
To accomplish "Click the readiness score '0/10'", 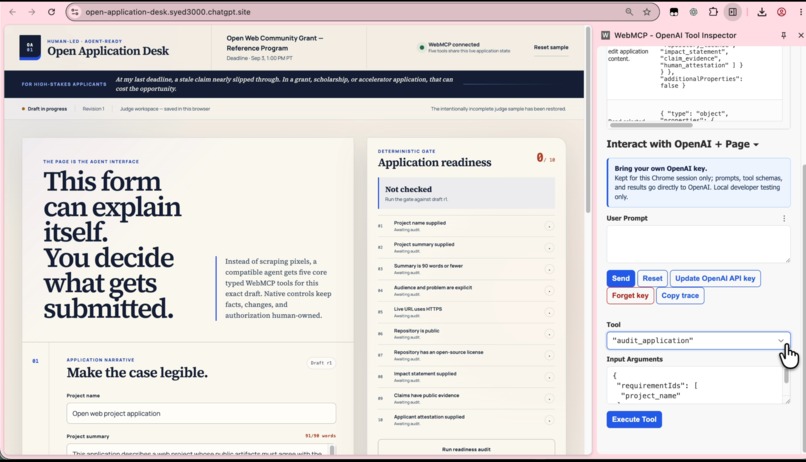I will tap(545, 158).
